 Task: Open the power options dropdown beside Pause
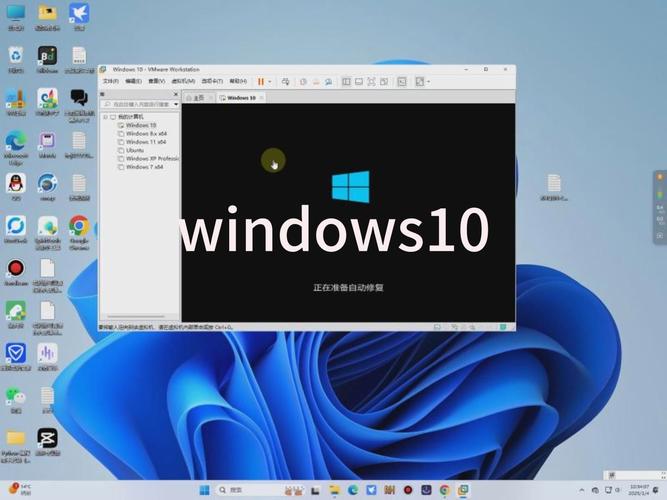(270, 81)
